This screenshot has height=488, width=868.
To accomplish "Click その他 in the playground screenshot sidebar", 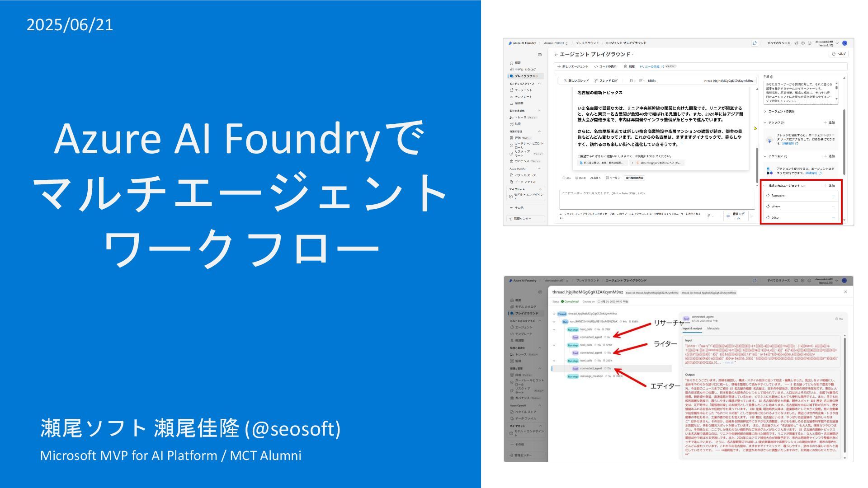I will pyautogui.click(x=517, y=208).
